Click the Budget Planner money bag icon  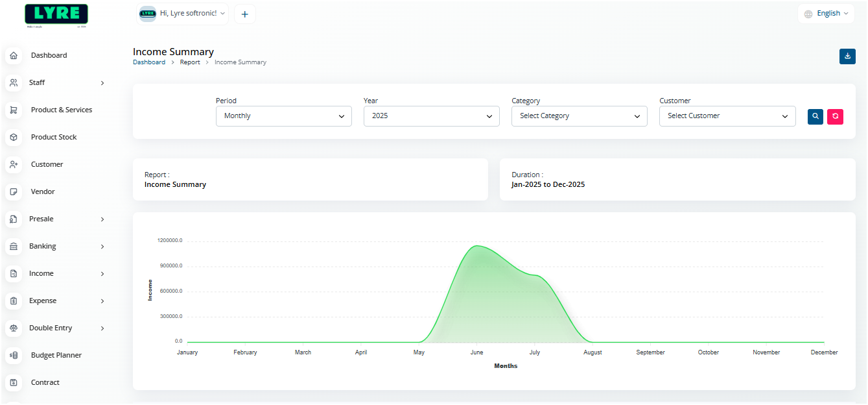(x=13, y=356)
